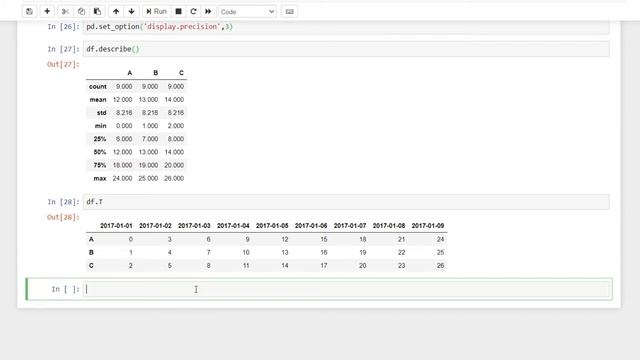Click the In [26] prompt label
Screen dimensions: 640x360
[63, 27]
